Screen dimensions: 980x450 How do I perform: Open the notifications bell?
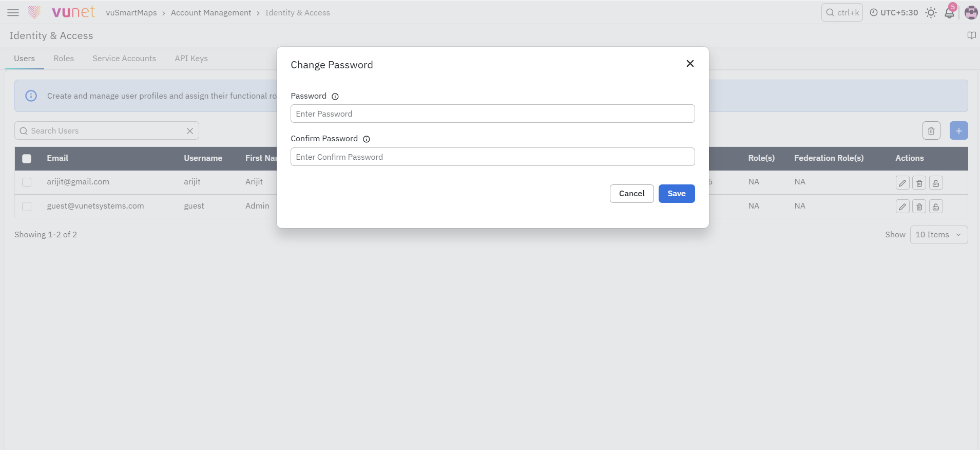click(949, 13)
